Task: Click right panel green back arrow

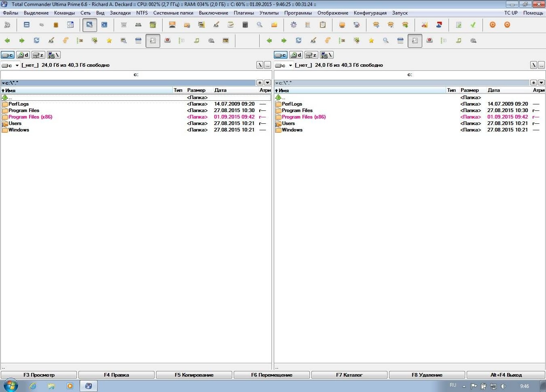Action: (x=269, y=40)
